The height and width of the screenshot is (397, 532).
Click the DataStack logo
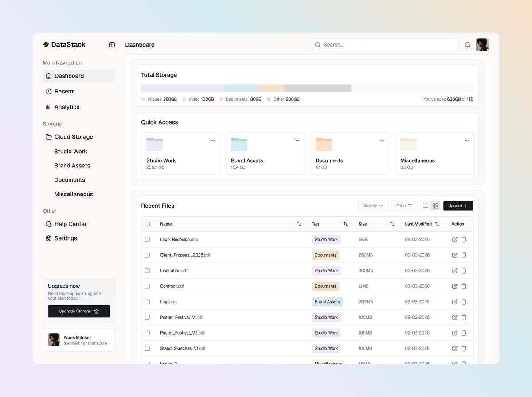64,44
